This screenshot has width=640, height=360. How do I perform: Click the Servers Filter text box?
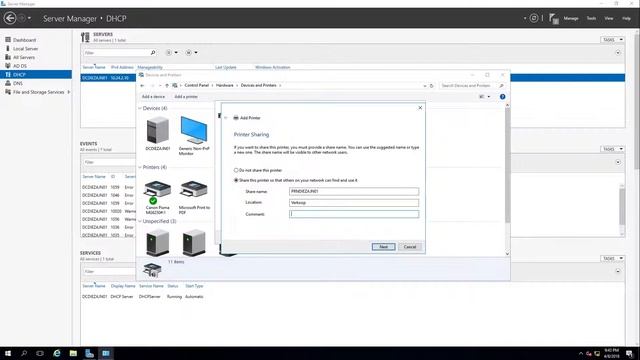click(x=116, y=53)
